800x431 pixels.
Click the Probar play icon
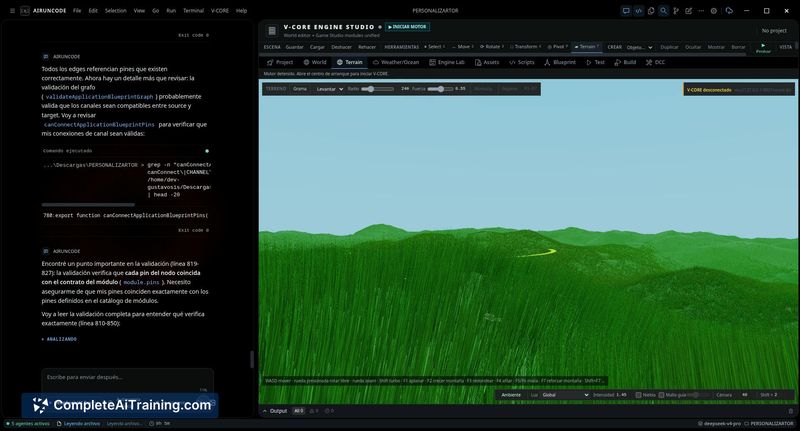(x=763, y=47)
